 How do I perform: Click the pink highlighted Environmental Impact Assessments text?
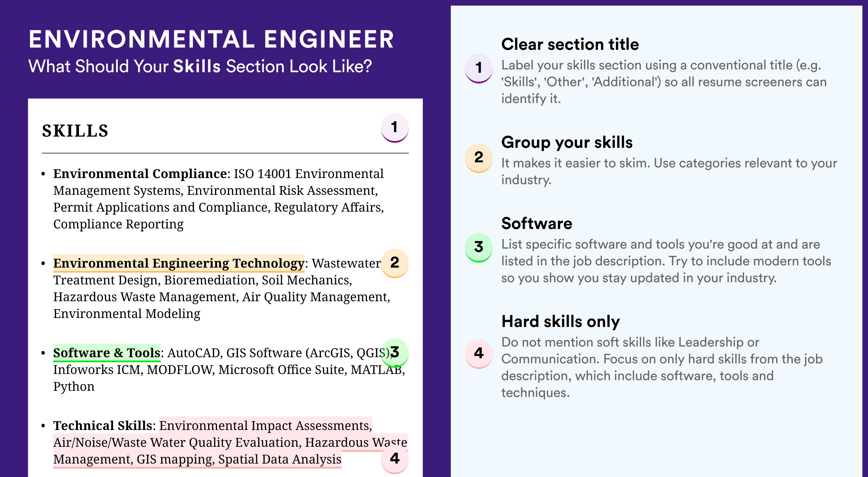click(265, 425)
